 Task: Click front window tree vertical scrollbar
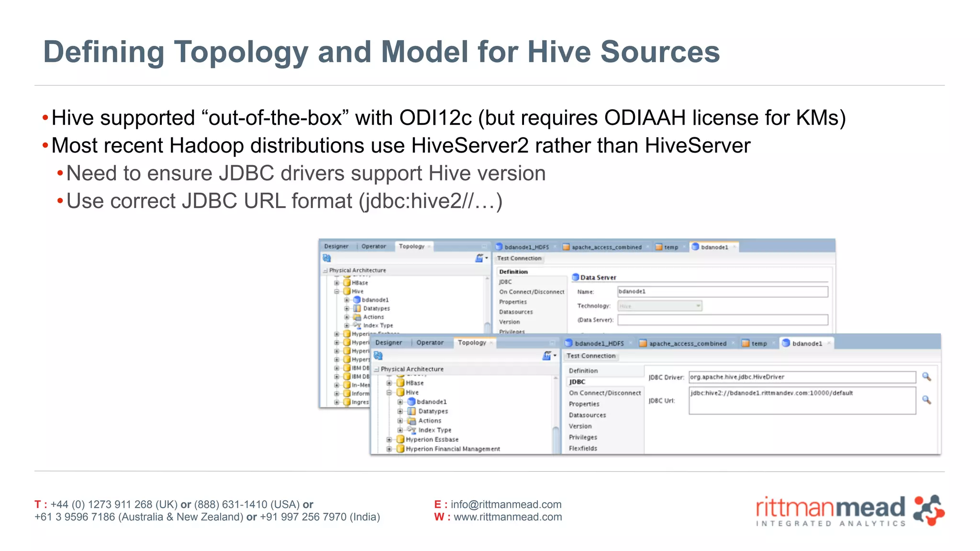[x=556, y=414]
